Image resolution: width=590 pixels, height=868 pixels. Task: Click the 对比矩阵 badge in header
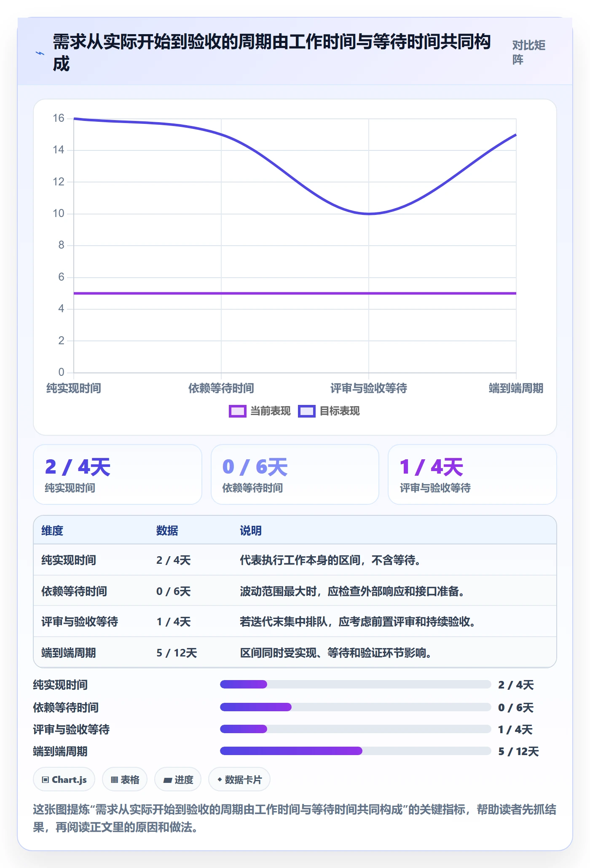529,52
